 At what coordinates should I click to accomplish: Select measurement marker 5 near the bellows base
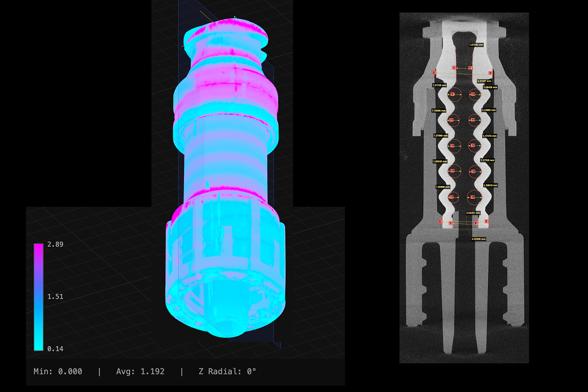440,221
